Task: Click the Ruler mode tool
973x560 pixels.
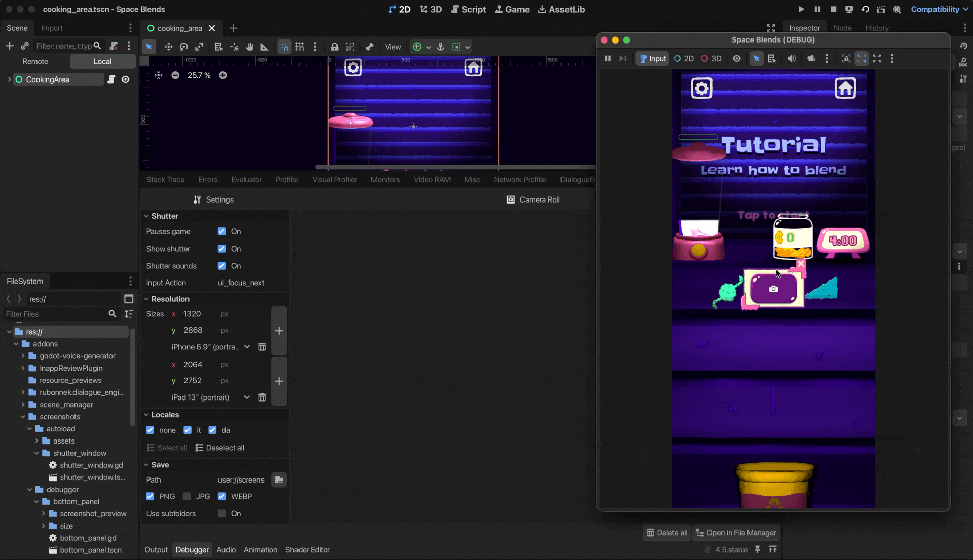Action: tap(264, 47)
